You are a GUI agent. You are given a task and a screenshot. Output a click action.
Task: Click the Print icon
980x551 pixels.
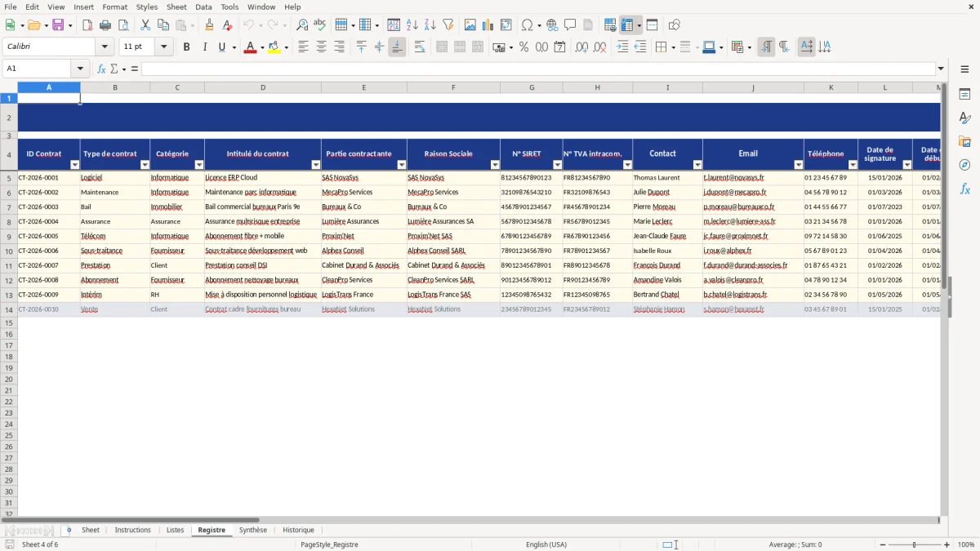(105, 25)
